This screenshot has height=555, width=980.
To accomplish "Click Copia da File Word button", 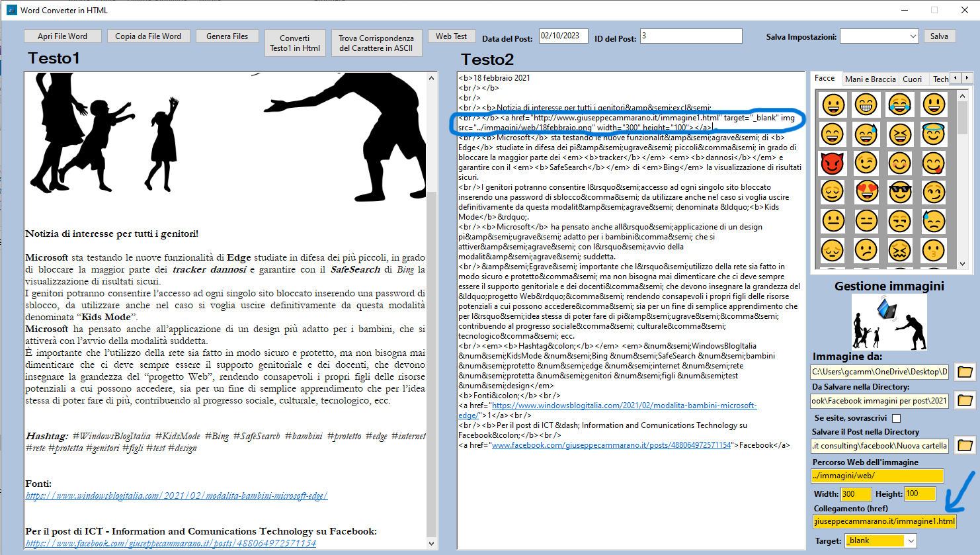I will click(x=148, y=36).
